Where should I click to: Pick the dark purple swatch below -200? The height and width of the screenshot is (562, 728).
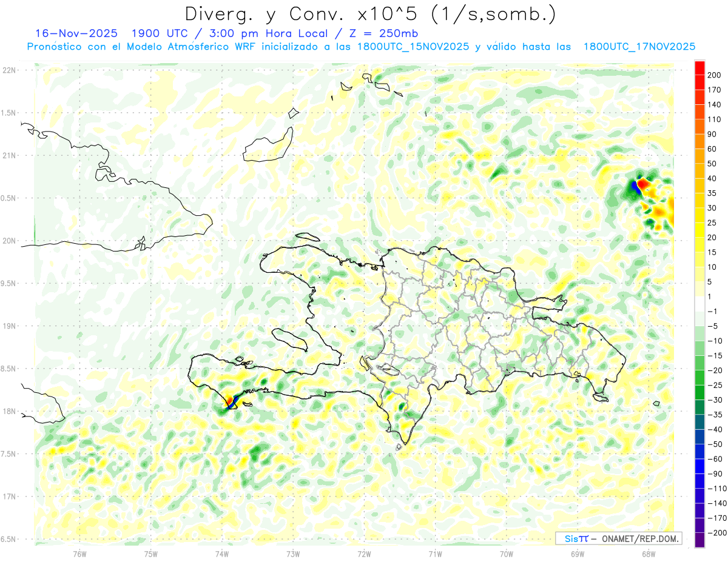point(699,540)
